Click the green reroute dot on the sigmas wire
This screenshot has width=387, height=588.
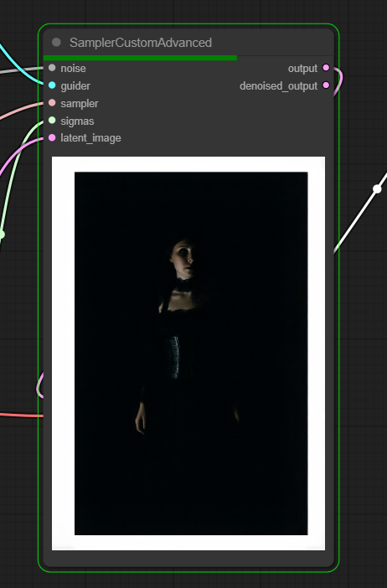click(2, 235)
